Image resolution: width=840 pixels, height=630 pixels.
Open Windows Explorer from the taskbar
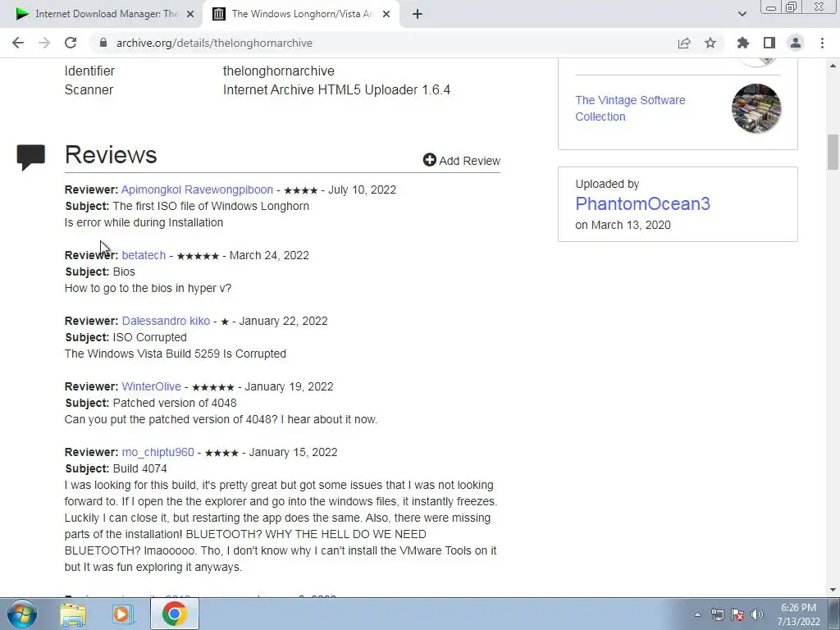[x=73, y=614]
